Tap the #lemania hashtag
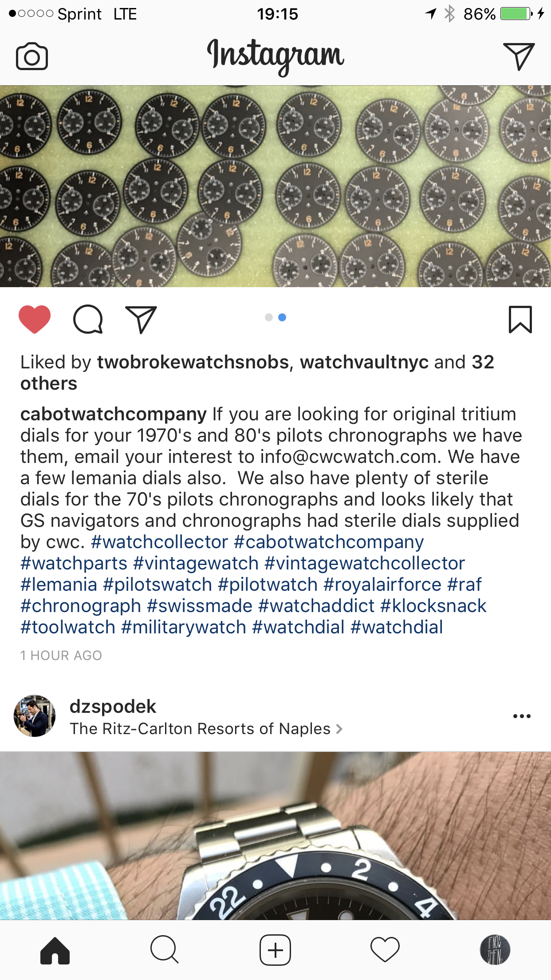This screenshot has width=551, height=980. [59, 585]
